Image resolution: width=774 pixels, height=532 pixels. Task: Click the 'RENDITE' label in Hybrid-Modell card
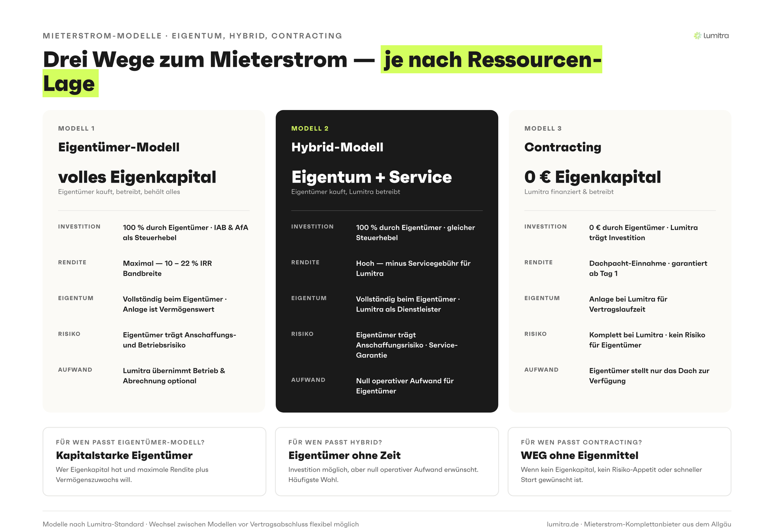point(305,262)
